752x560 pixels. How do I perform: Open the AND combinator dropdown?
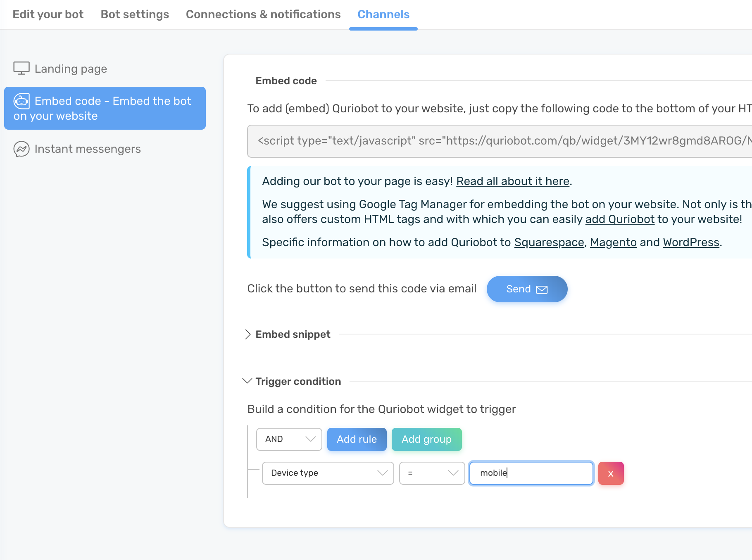(x=289, y=439)
